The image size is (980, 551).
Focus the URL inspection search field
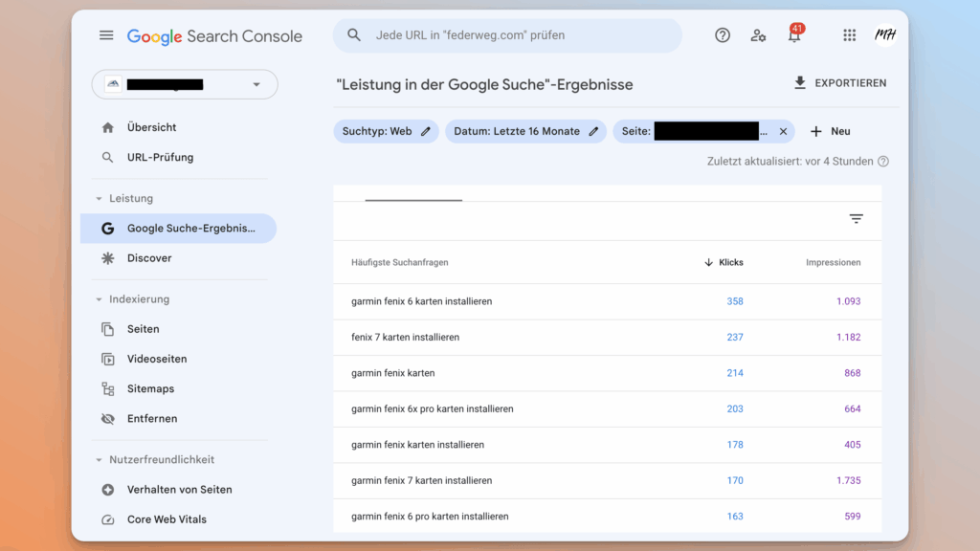(x=507, y=35)
